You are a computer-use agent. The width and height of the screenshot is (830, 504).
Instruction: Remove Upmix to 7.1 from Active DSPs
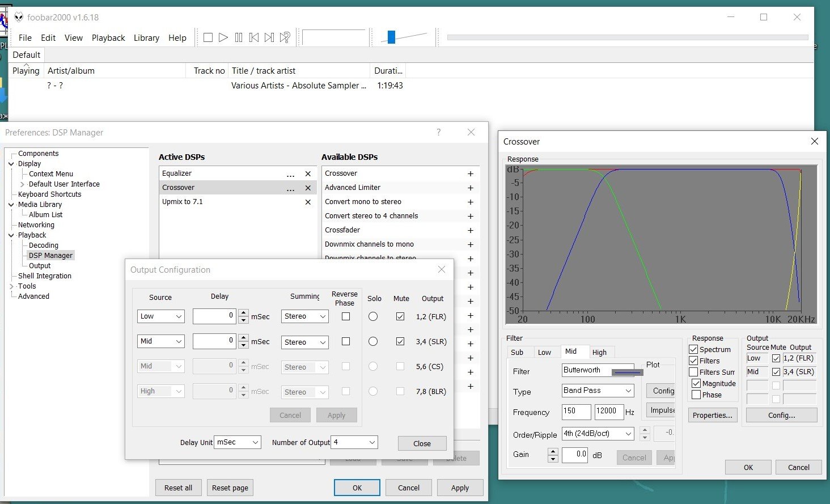(308, 202)
